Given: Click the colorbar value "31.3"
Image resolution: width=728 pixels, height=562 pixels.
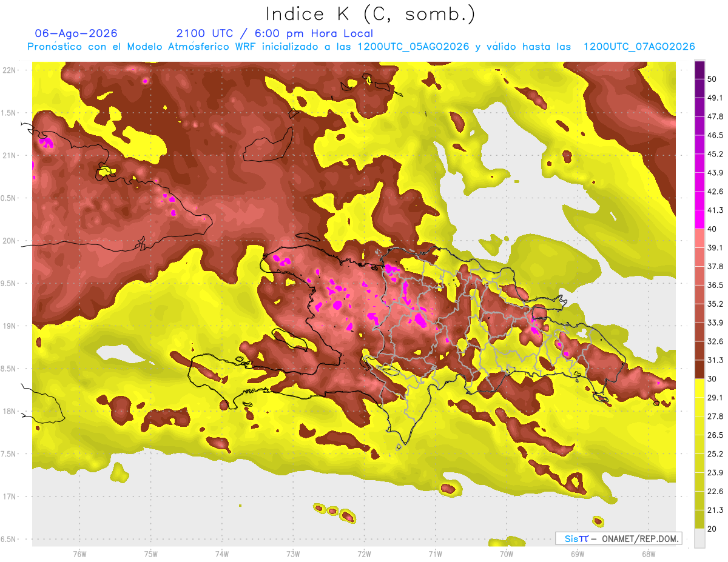Looking at the screenshot, I should 715,360.
